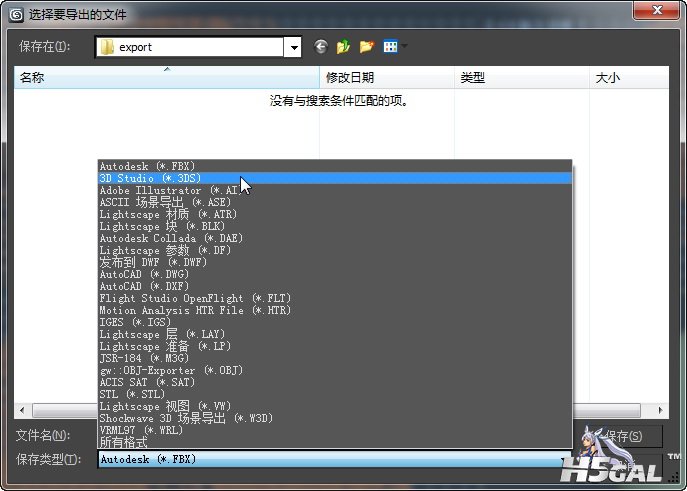Sort files by 修改日期 column header
Screen dimensions: 687x491
point(386,77)
